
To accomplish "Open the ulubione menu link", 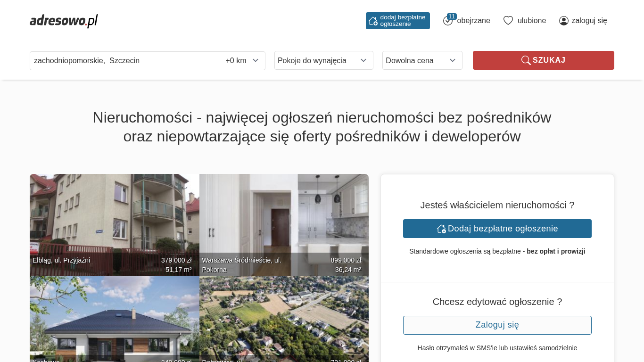I will pos(532,21).
